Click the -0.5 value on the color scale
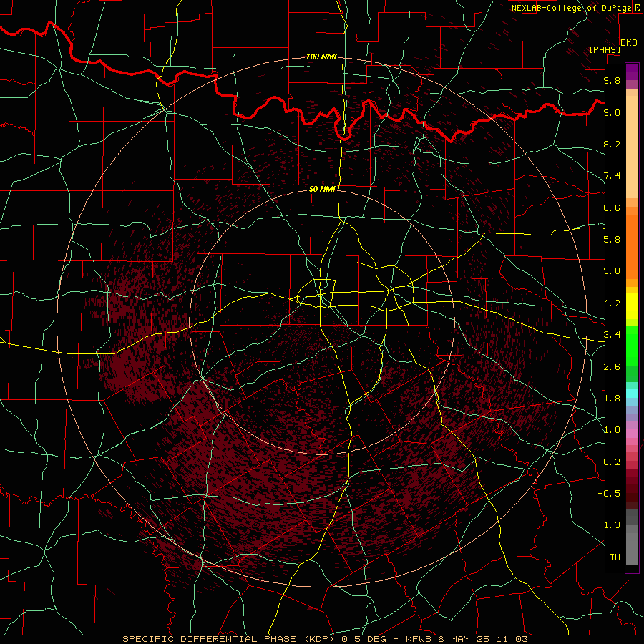Image resolution: width=644 pixels, height=644 pixels. 609,494
